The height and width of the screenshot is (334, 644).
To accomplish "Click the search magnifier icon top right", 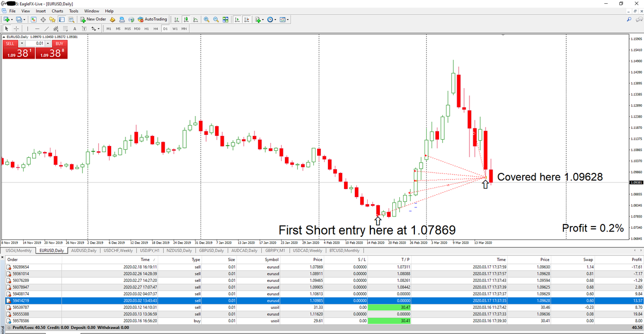I will [630, 19].
